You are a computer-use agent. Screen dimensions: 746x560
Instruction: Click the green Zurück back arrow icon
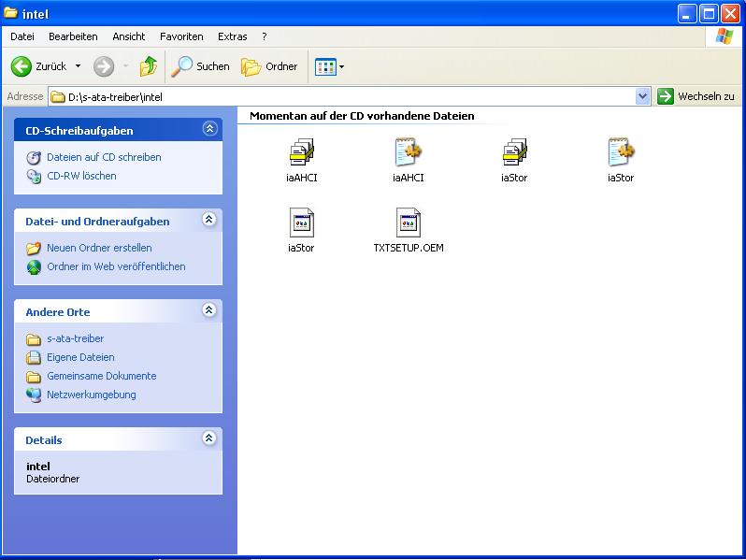point(21,66)
